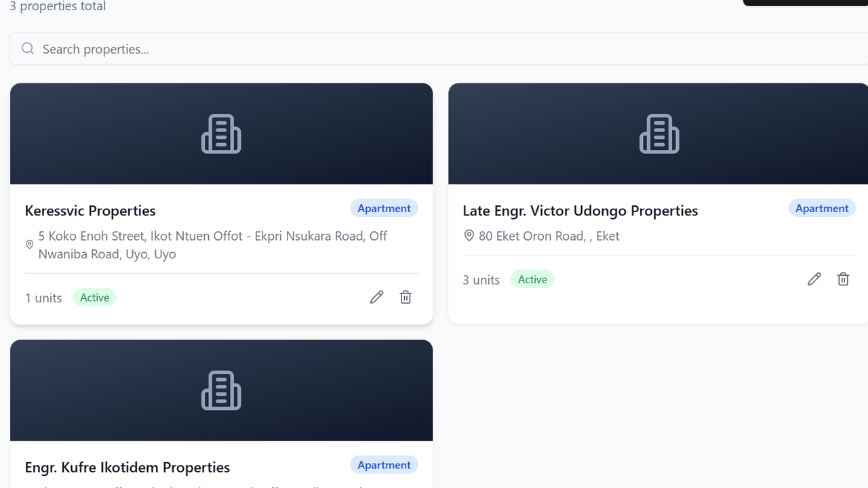This screenshot has height=488, width=868.
Task: Click the '3 properties total' text
Action: tap(58, 6)
